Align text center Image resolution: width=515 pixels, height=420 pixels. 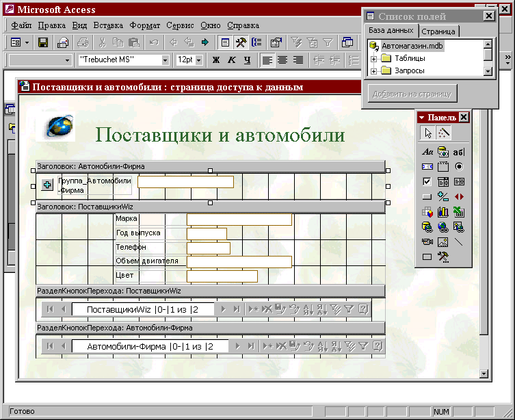(x=282, y=60)
